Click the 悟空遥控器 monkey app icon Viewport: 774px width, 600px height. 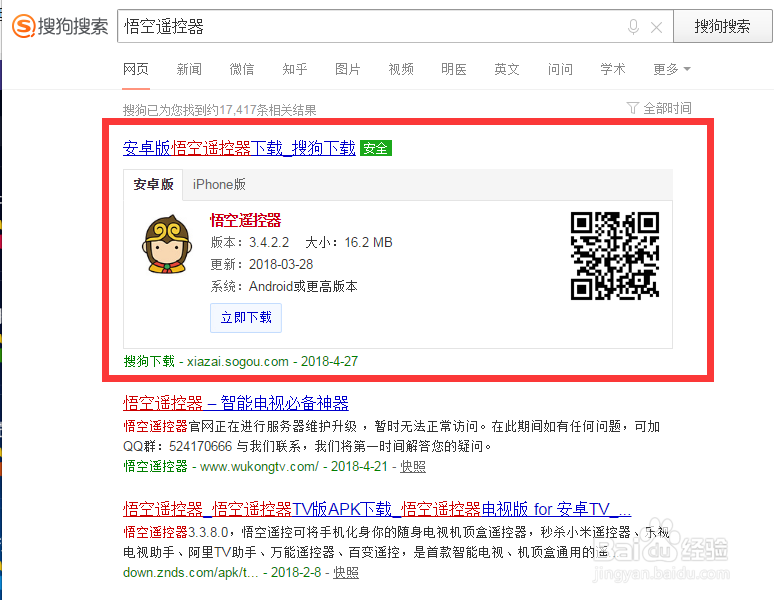coord(167,244)
